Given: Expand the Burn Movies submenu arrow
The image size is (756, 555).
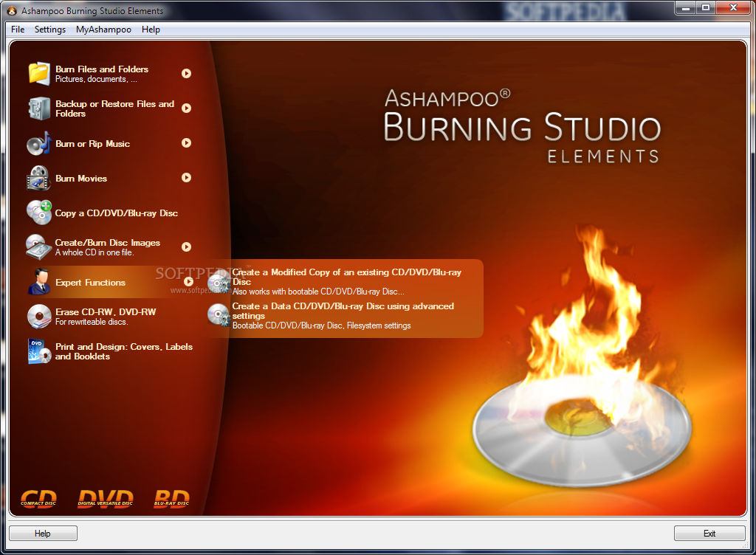Looking at the screenshot, I should pos(186,177).
